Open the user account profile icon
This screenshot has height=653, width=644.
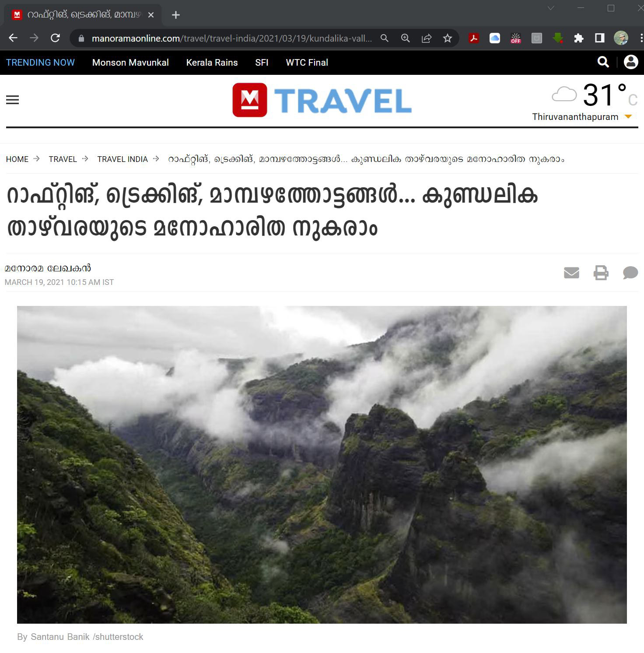click(631, 62)
